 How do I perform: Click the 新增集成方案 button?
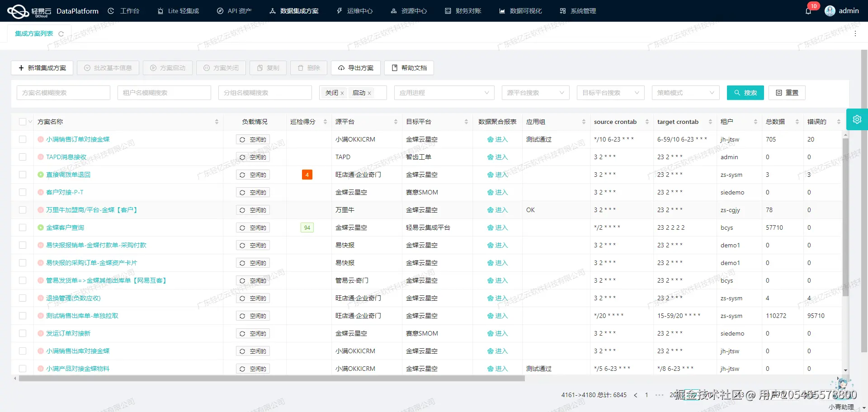(x=42, y=68)
